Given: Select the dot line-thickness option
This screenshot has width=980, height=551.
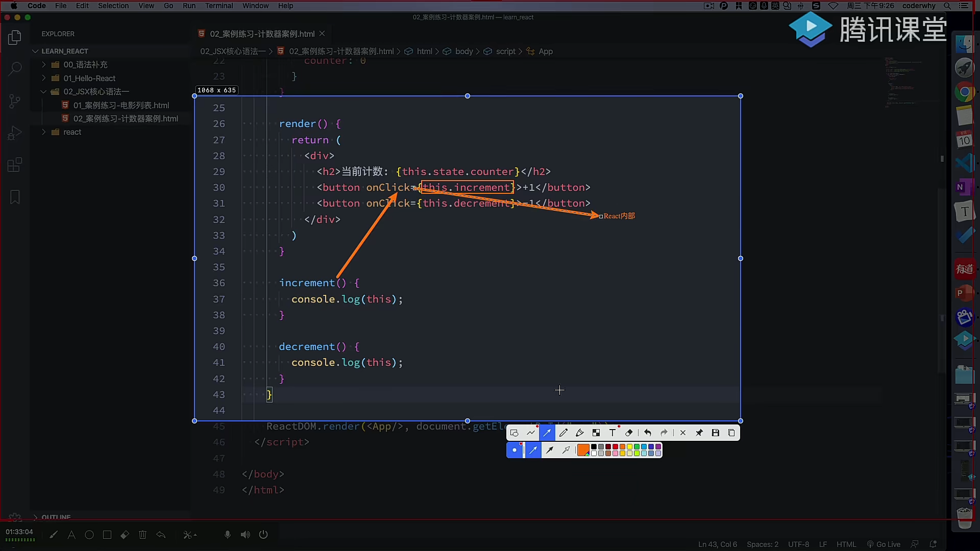Looking at the screenshot, I should click(x=514, y=450).
